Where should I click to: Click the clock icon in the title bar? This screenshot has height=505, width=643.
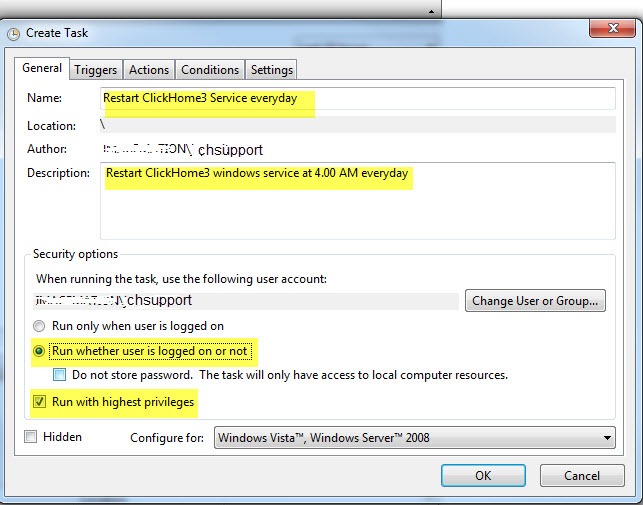click(13, 33)
